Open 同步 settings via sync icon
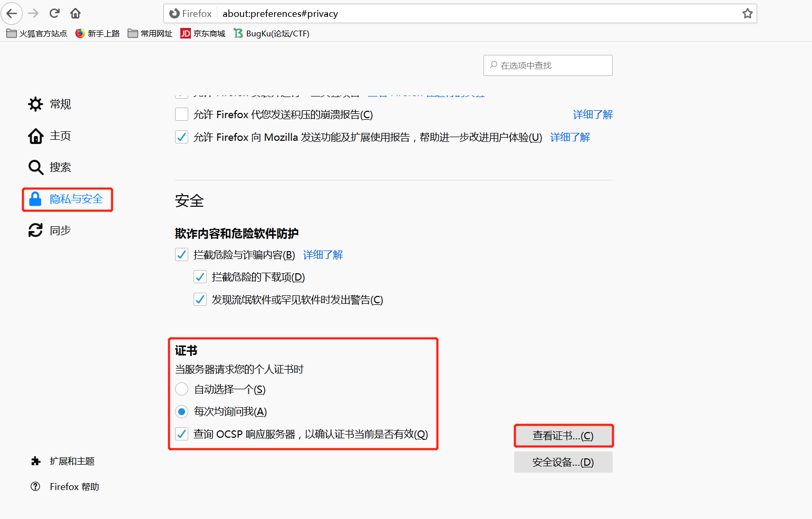This screenshot has height=519, width=812. pos(35,230)
